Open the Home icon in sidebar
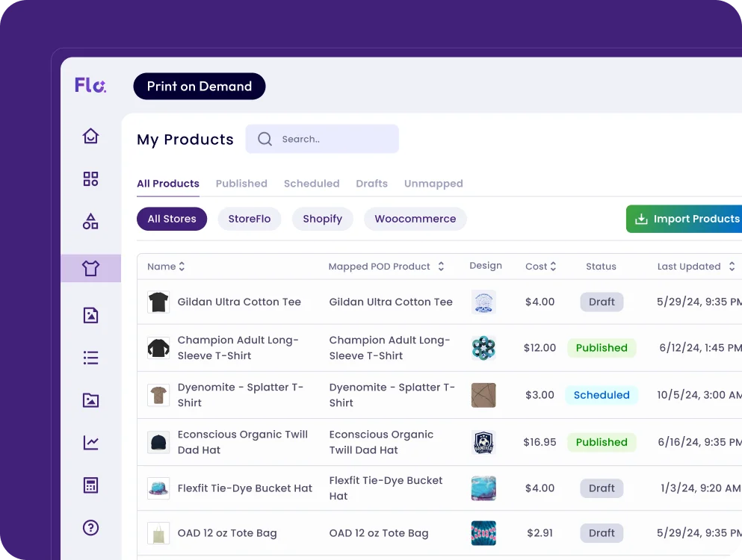 [90, 136]
